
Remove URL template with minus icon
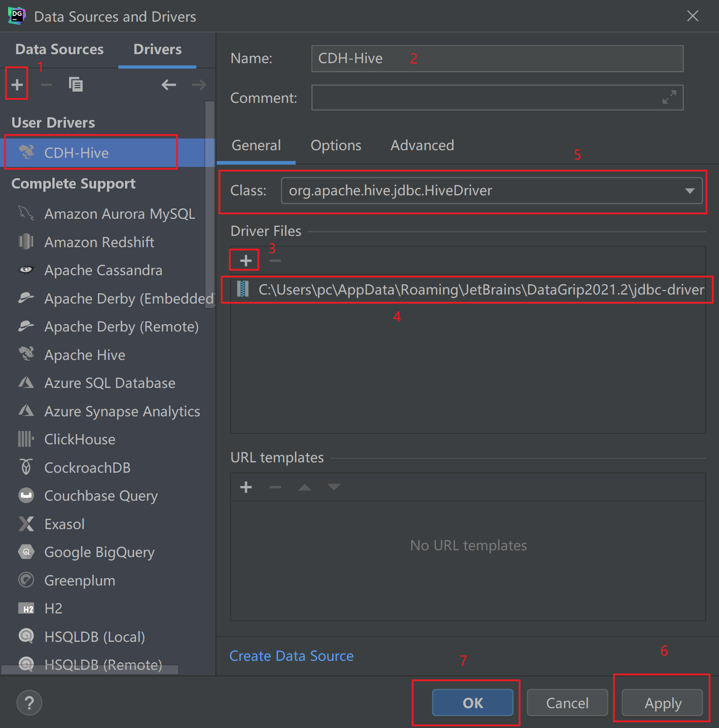pos(275,487)
